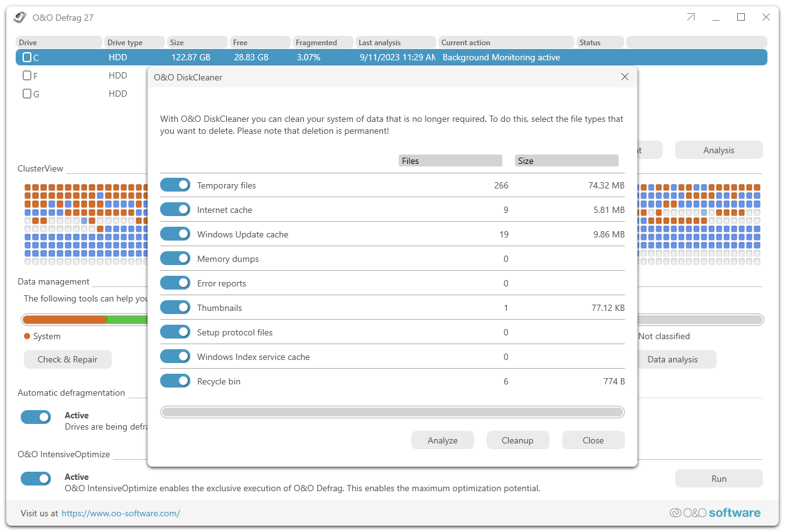Check the drive G checkbox

[x=27, y=94]
